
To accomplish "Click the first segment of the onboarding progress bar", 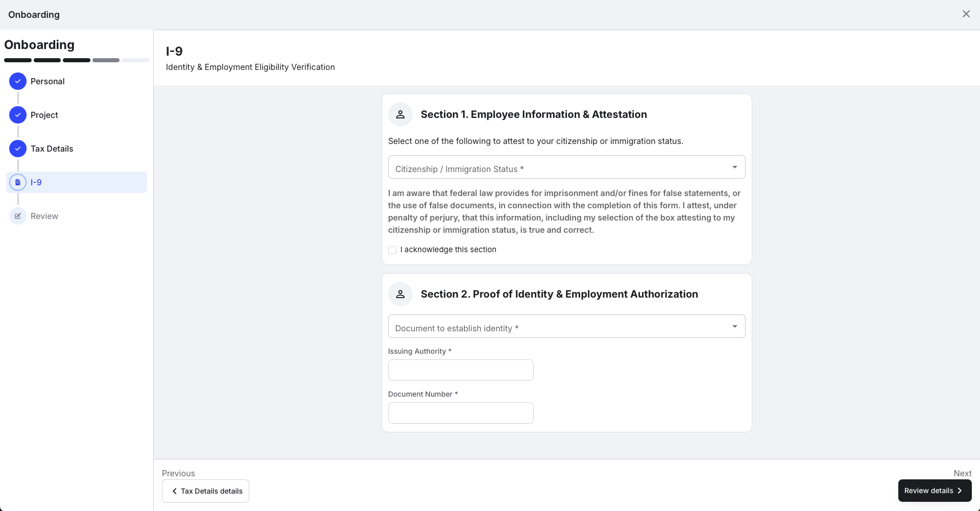I will tap(18, 60).
